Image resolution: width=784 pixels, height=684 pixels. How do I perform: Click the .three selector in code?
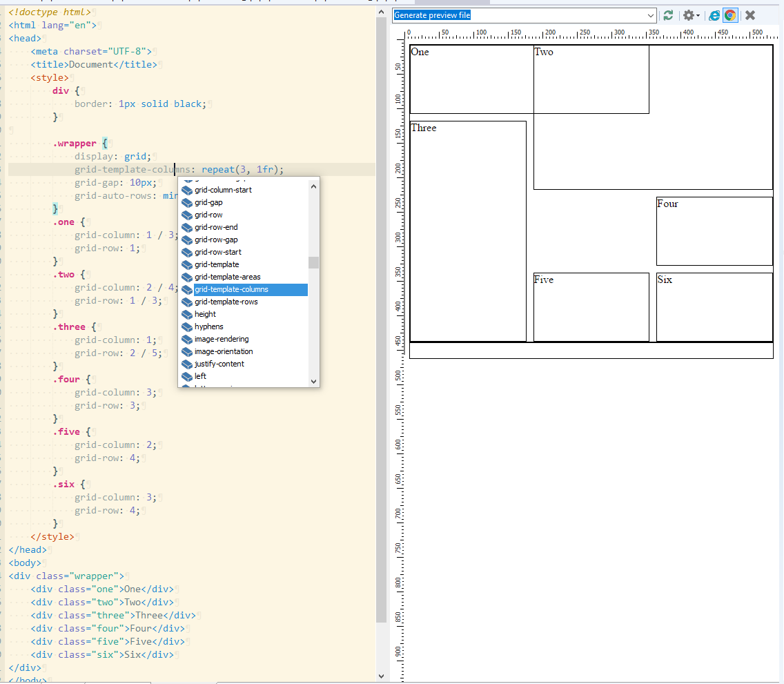(x=69, y=327)
